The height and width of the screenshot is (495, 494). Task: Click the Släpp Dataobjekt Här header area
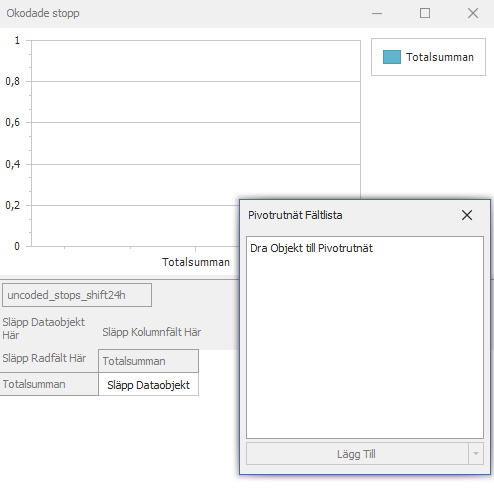click(44, 328)
